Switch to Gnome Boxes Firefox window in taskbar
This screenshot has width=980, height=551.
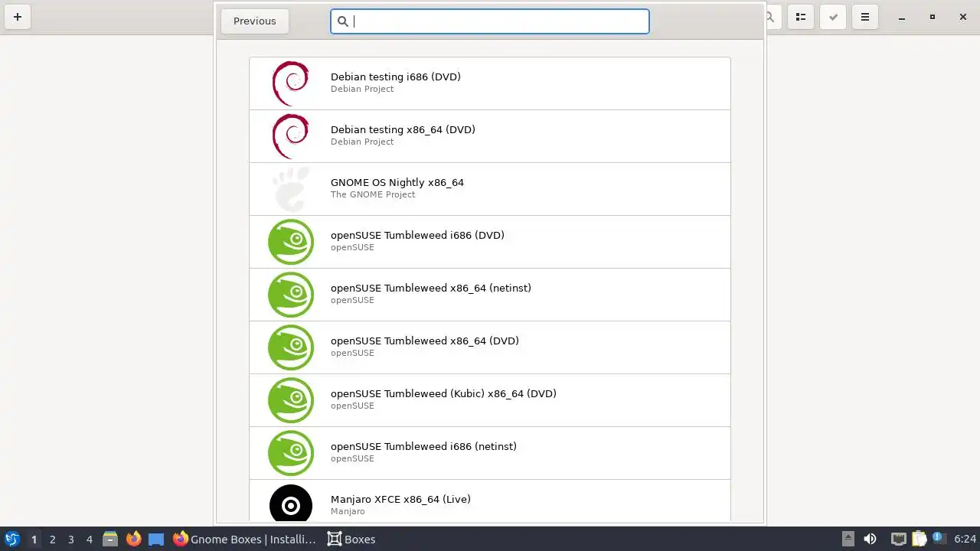[x=244, y=539]
